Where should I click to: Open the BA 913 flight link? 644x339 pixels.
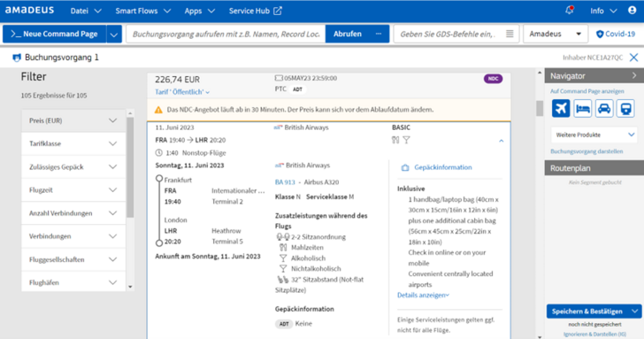[285, 182]
